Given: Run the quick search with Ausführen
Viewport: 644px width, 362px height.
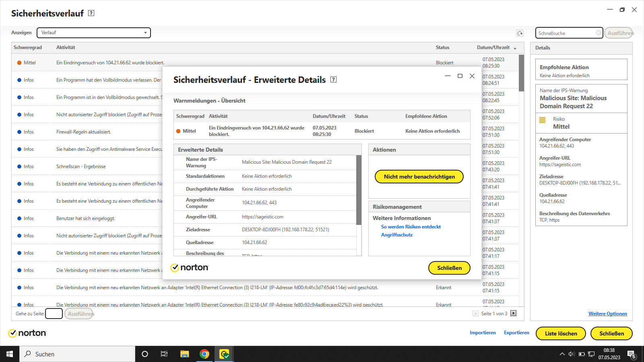Looking at the screenshot, I should [x=619, y=33].
